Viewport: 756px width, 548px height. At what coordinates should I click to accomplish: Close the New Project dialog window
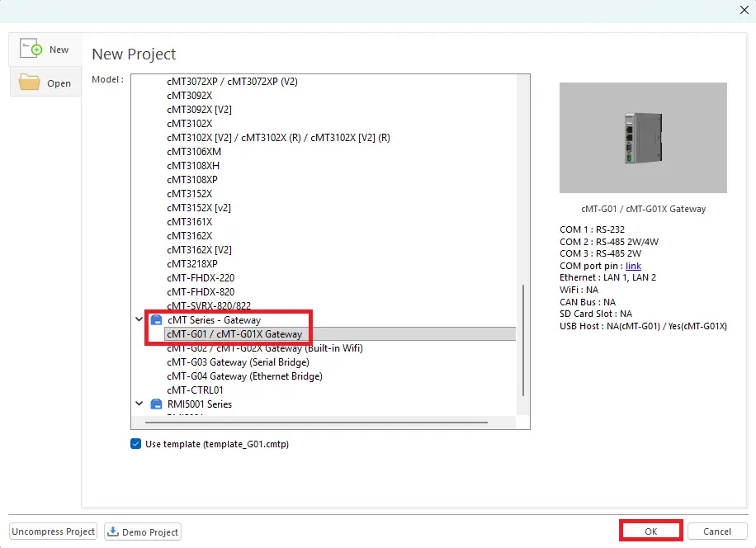pyautogui.click(x=742, y=9)
